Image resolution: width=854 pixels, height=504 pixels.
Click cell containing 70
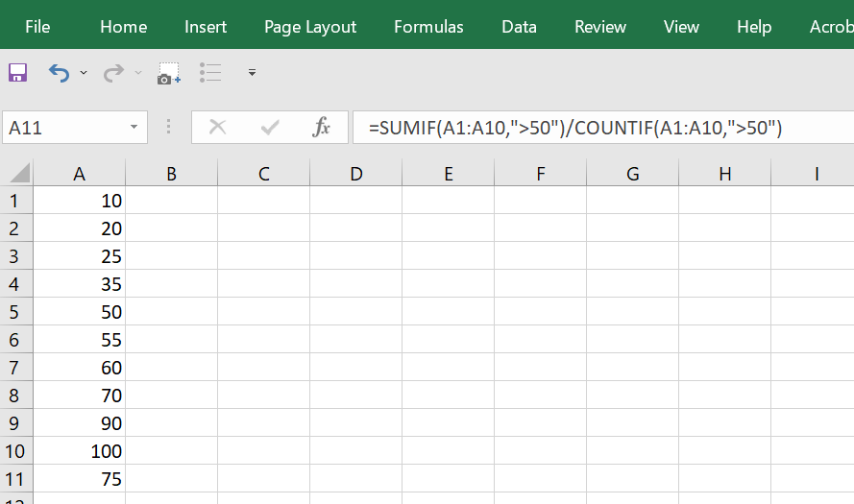(79, 396)
